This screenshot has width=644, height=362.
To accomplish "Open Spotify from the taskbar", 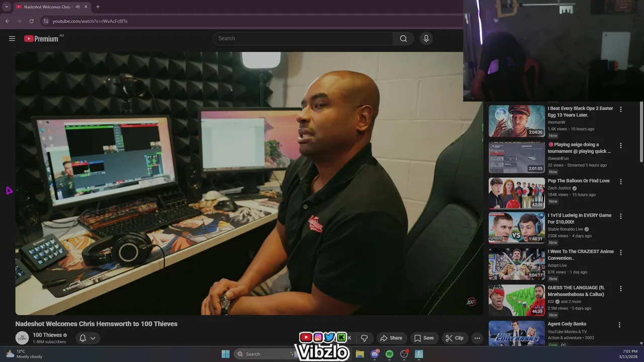I will click(x=389, y=354).
